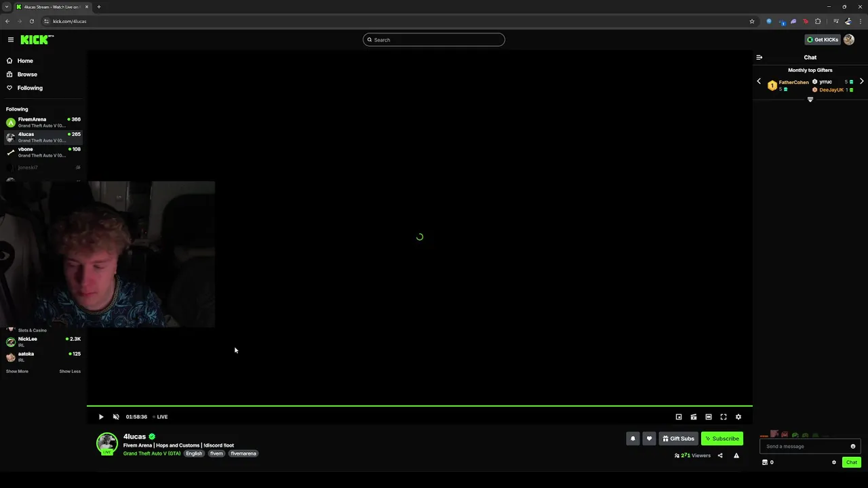
Task: Toggle theater mode
Action: click(709, 417)
